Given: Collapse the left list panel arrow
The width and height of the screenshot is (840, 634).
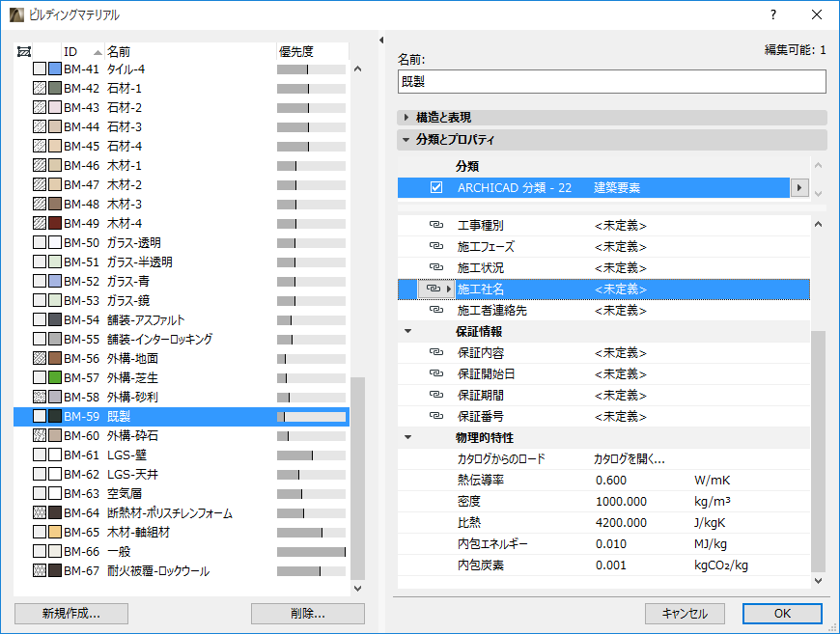Looking at the screenshot, I should (x=381, y=41).
